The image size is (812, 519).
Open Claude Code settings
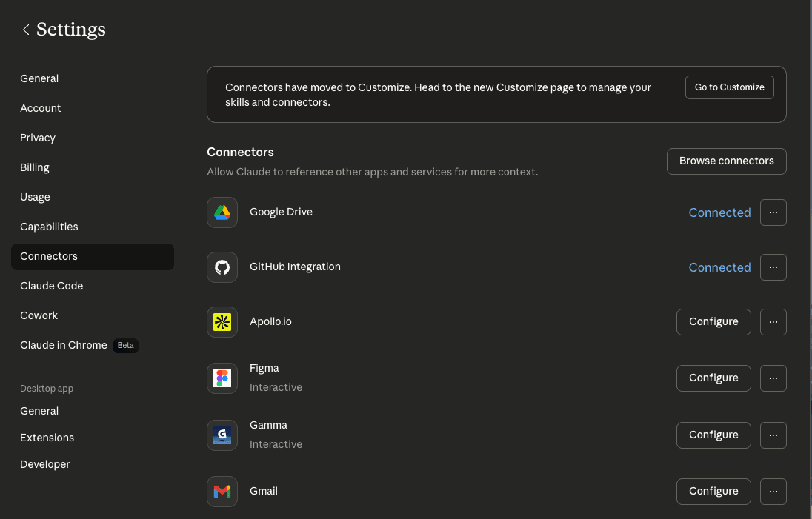point(51,286)
